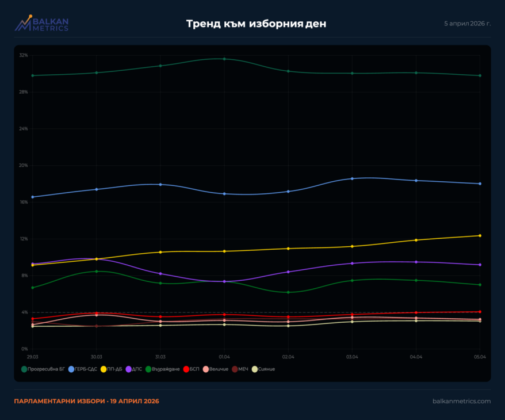
Task: Select the ПП-ДБ data point on 05.04
Action: click(x=480, y=235)
